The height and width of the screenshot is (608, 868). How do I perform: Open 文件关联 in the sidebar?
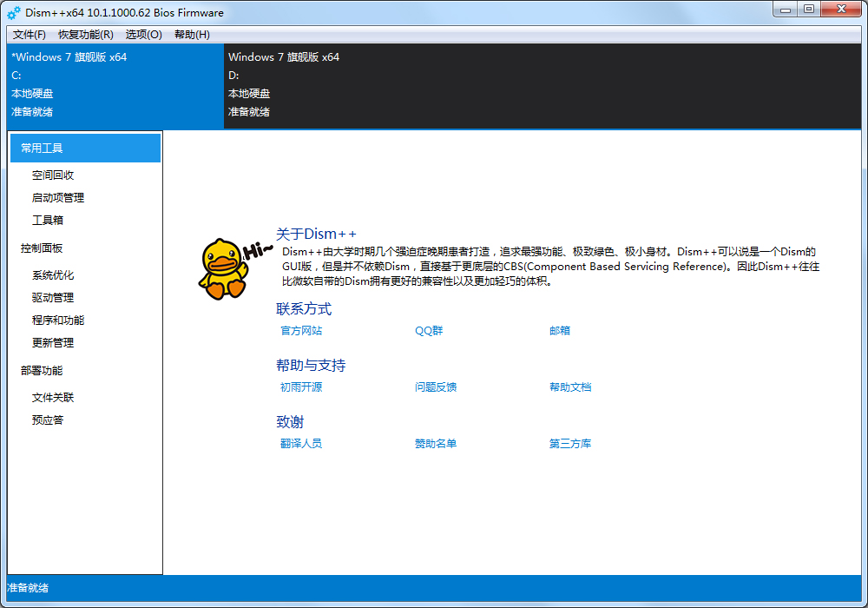pyautogui.click(x=53, y=398)
